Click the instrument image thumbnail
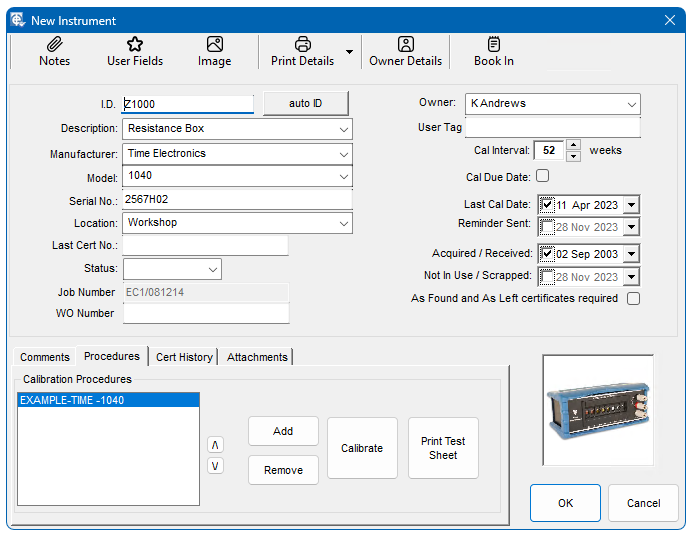 coord(598,410)
